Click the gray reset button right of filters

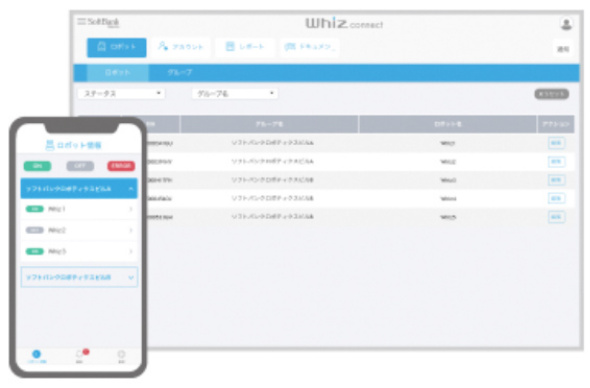point(552,94)
